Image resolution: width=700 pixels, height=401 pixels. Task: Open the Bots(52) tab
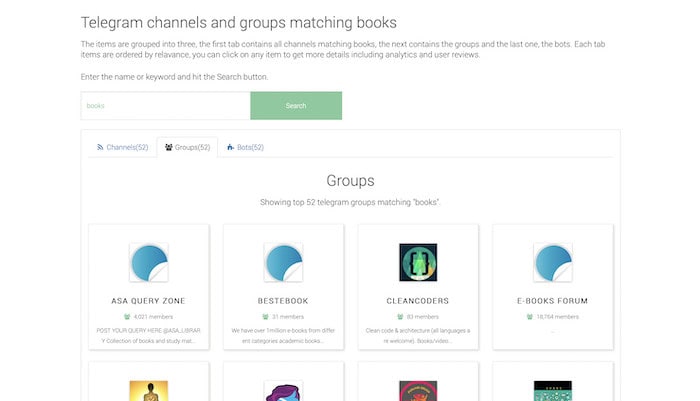[245, 147]
